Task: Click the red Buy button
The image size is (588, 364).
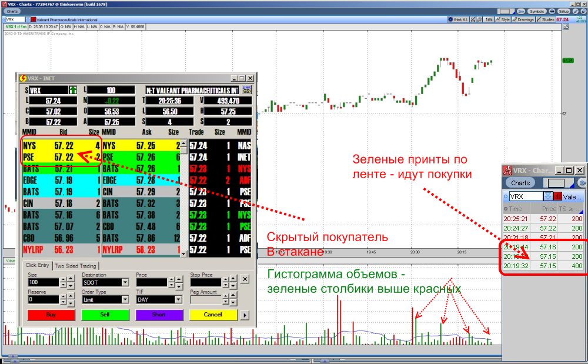Action: click(51, 315)
